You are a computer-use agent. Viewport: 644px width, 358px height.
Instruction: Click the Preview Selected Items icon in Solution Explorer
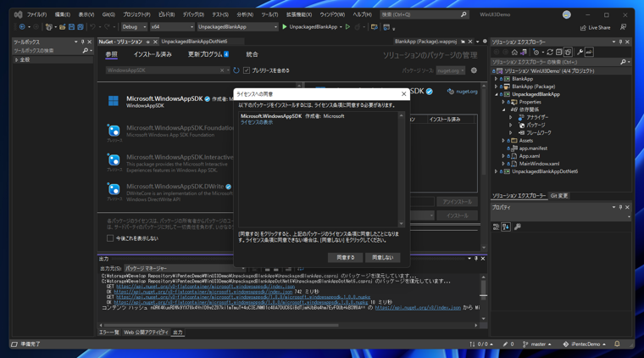[589, 53]
